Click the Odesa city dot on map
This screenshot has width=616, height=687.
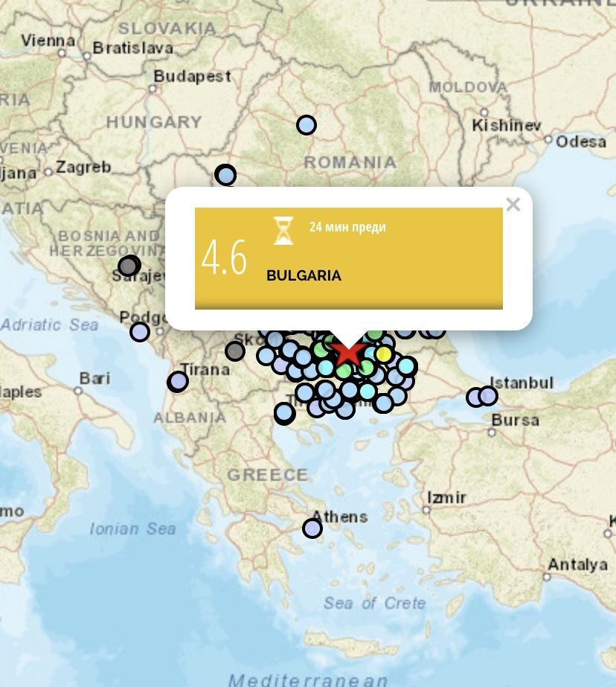pyautogui.click(x=548, y=139)
